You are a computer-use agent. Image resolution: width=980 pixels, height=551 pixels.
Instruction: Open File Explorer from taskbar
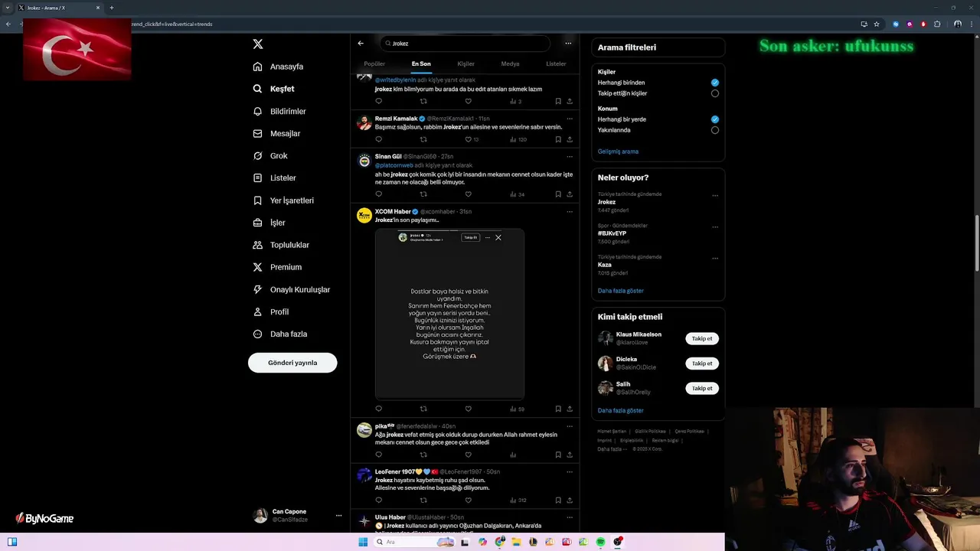(x=516, y=542)
